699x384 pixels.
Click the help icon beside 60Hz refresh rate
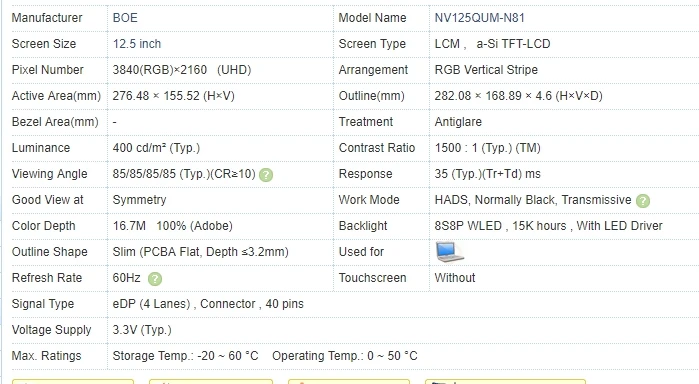[x=155, y=279]
